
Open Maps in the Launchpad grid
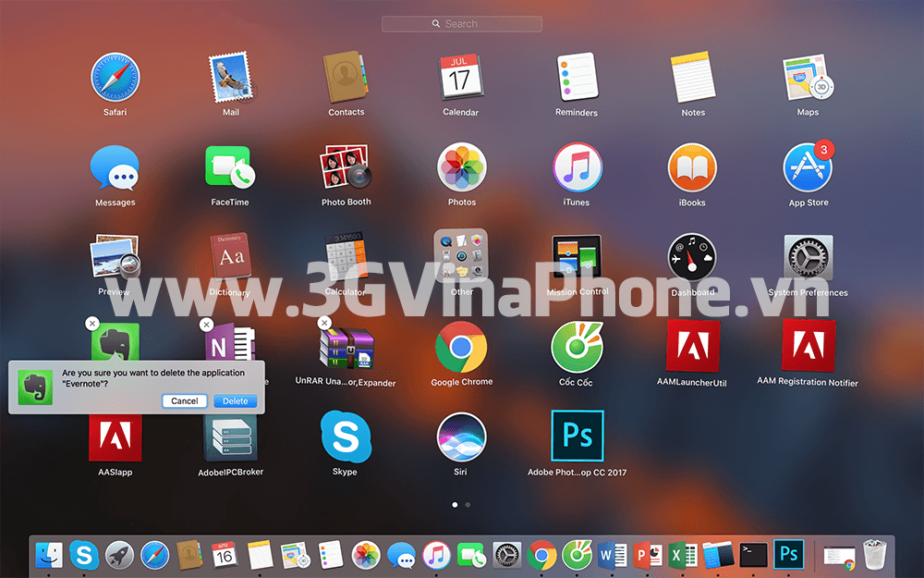[x=808, y=78]
